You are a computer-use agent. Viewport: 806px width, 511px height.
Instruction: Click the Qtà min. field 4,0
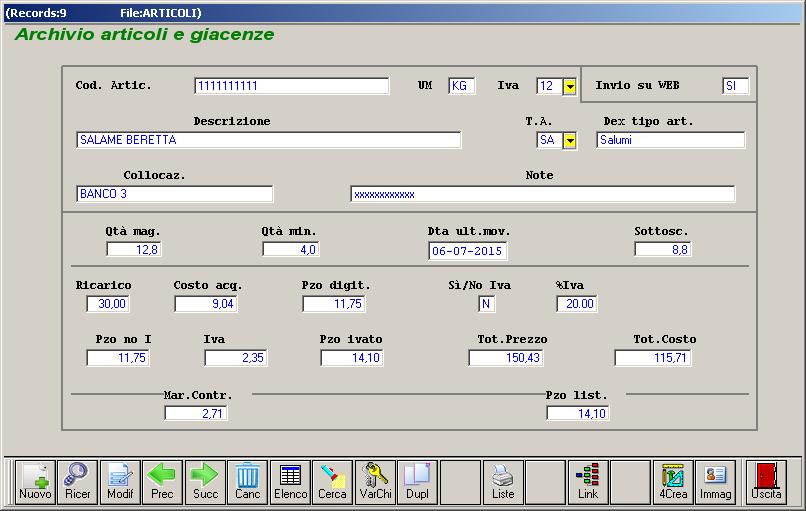click(291, 249)
